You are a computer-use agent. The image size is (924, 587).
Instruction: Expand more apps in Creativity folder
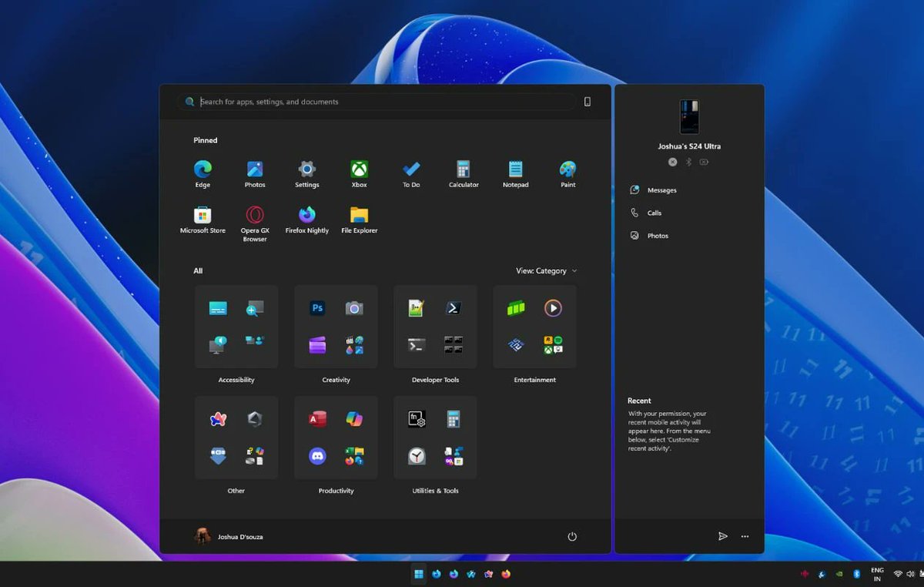click(x=354, y=345)
